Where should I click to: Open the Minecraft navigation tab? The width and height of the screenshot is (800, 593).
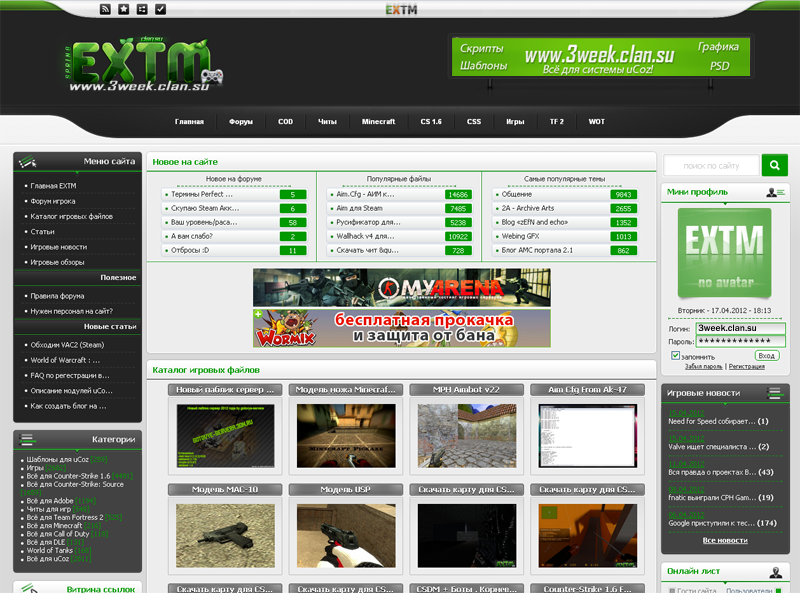[x=378, y=122]
